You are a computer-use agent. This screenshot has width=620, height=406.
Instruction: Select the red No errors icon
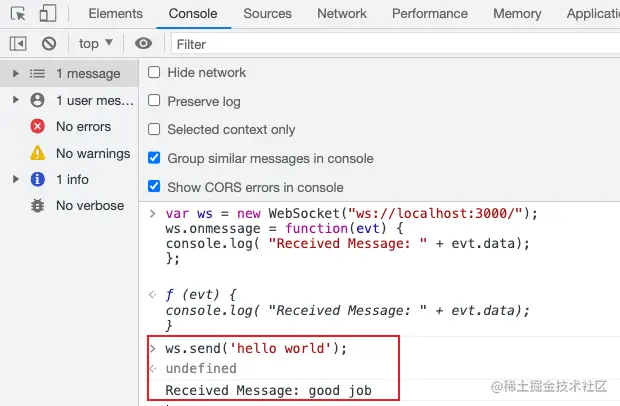(38, 127)
